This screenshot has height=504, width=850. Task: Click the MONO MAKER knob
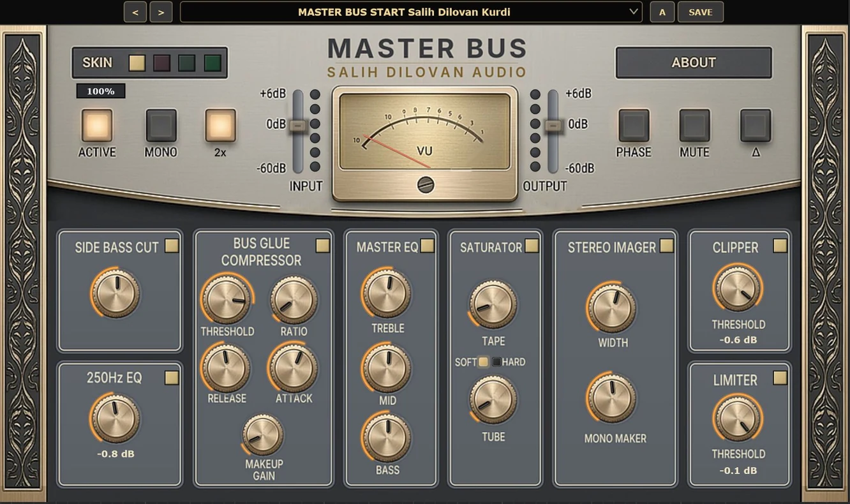(611, 398)
